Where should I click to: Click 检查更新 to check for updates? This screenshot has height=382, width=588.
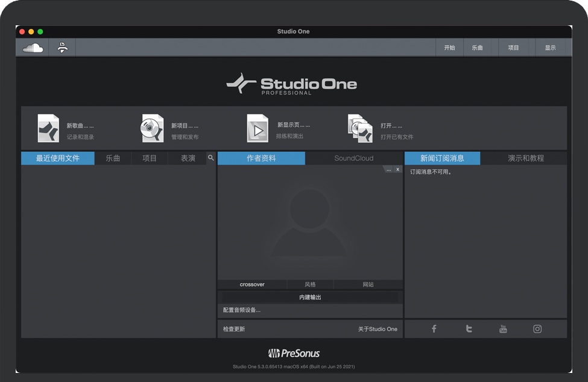pos(234,329)
